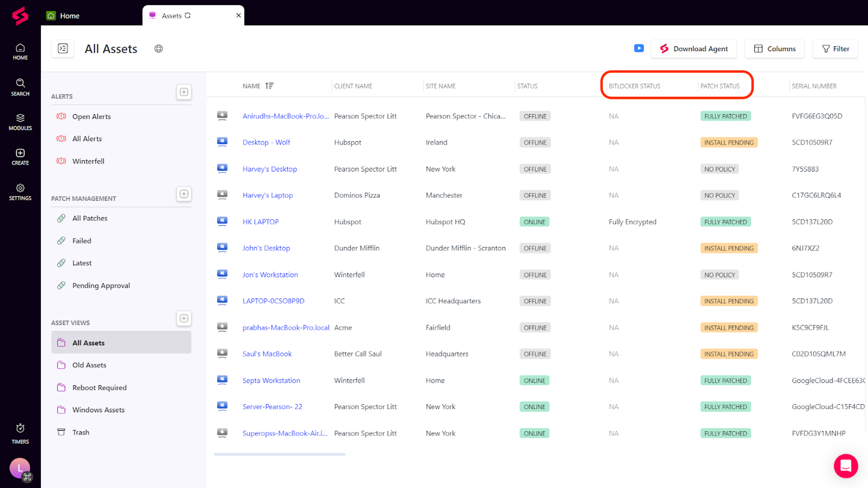Viewport: 868px width, 488px height.
Task: Open John's Desktop asset
Action: point(266,248)
